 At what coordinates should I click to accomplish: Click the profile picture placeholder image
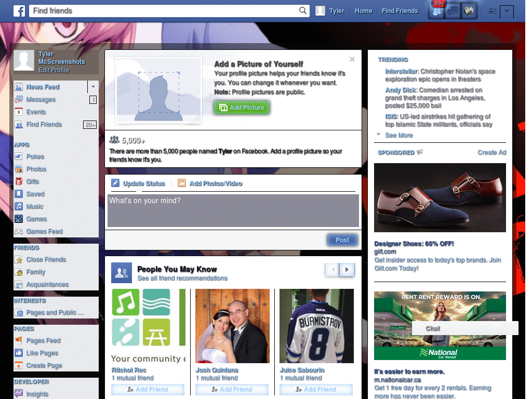click(x=159, y=90)
